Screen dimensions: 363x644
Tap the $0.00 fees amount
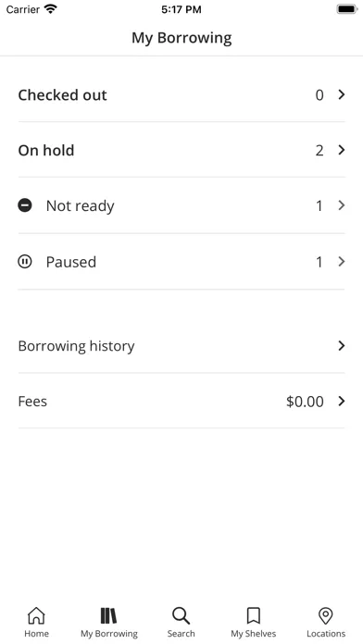[305, 402]
